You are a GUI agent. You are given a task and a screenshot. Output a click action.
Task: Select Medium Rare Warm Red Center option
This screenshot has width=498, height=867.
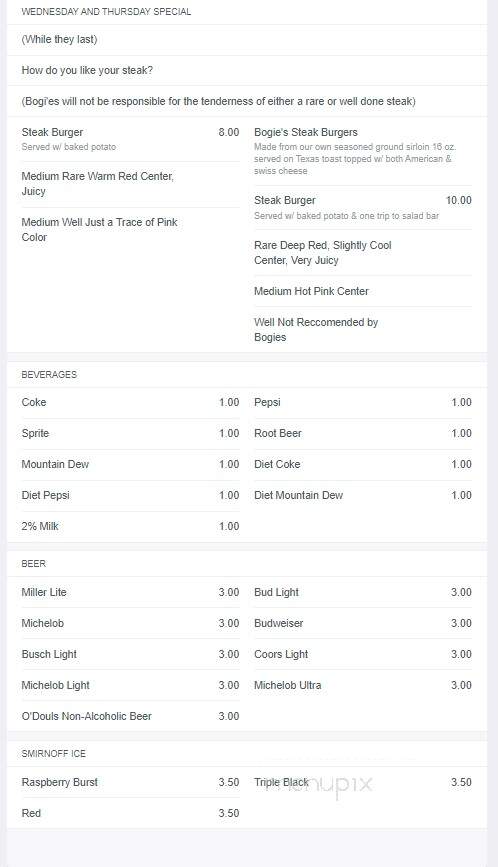98,184
